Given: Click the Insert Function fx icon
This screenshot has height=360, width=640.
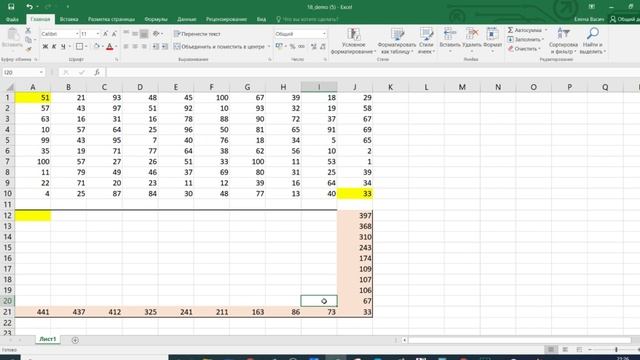Looking at the screenshot, I should coord(97,72).
